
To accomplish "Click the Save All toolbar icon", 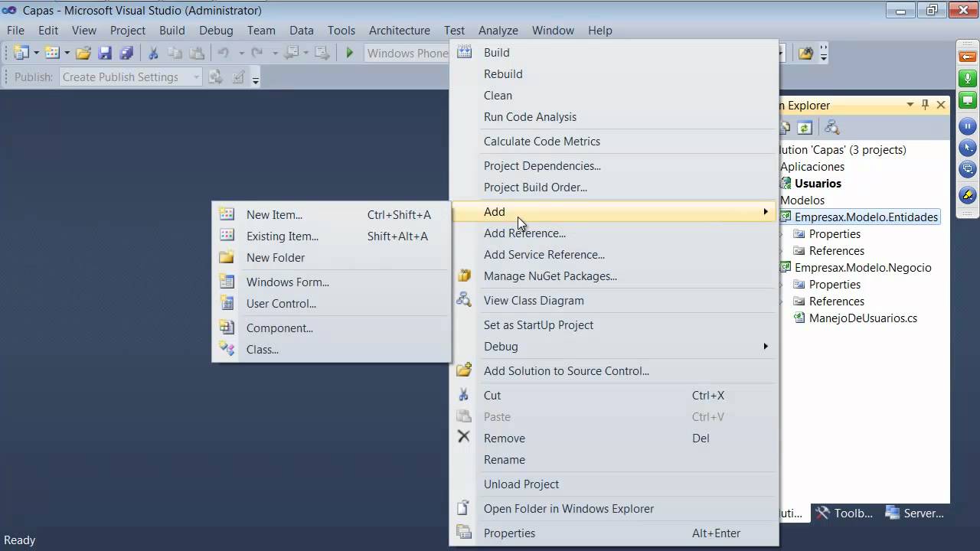I will point(126,53).
